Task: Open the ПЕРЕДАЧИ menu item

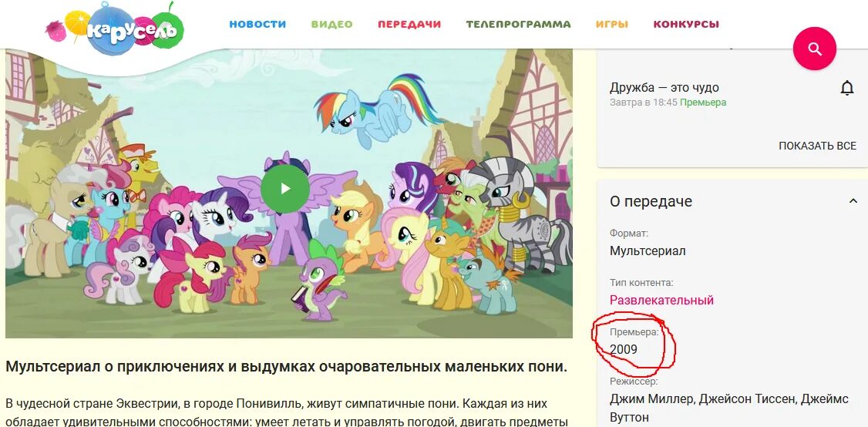Action: (409, 25)
